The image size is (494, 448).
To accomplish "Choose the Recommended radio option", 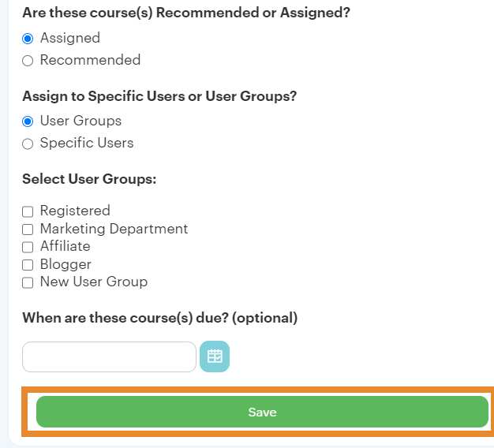I will (28, 61).
